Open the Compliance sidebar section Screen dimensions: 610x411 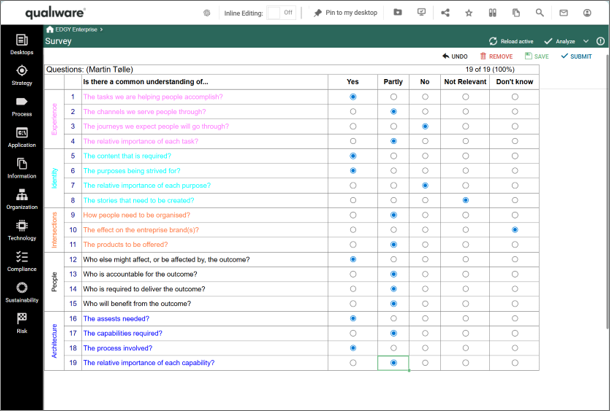pyautogui.click(x=22, y=262)
